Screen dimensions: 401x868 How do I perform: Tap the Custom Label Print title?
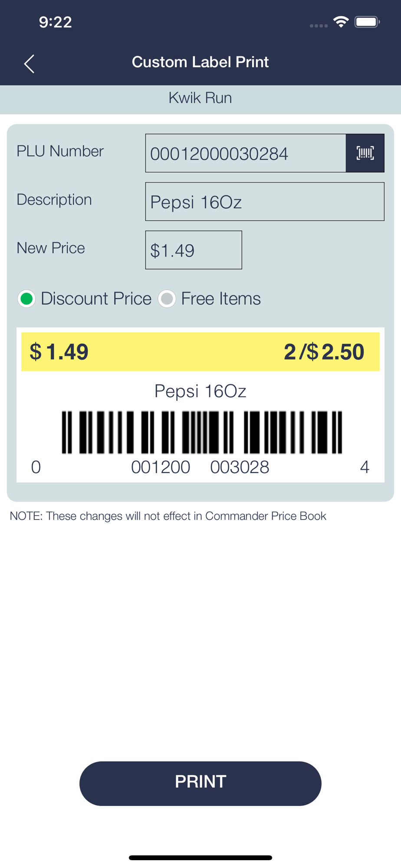coord(200,62)
